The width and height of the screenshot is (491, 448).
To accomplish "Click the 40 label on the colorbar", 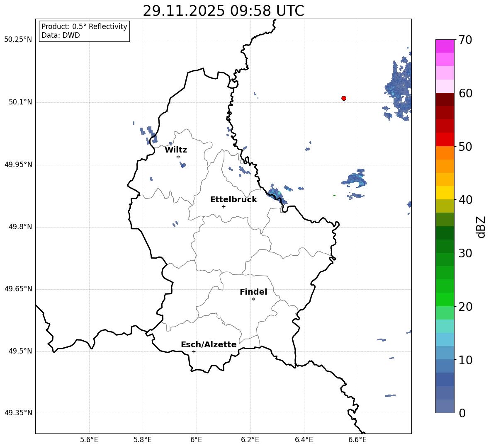I will tap(466, 200).
